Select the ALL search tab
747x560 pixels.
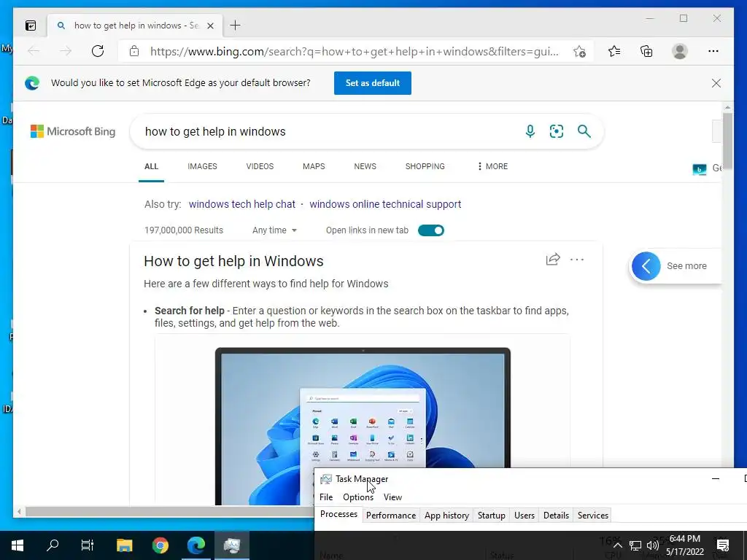(151, 166)
